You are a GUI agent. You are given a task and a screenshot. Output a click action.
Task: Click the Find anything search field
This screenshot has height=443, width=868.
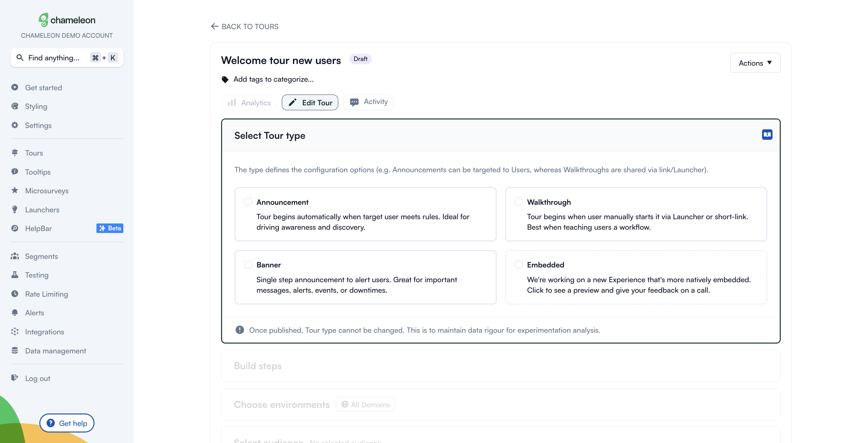tap(66, 57)
